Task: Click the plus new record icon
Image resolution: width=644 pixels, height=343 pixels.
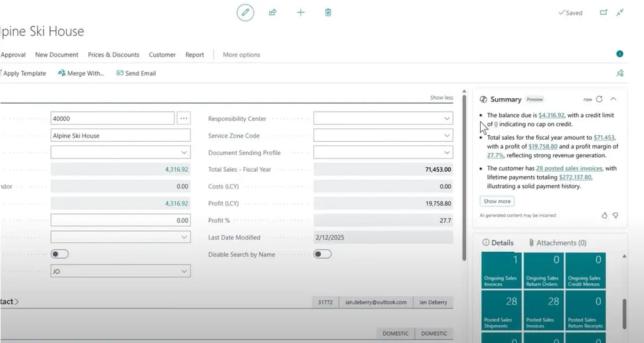Action: click(x=301, y=13)
